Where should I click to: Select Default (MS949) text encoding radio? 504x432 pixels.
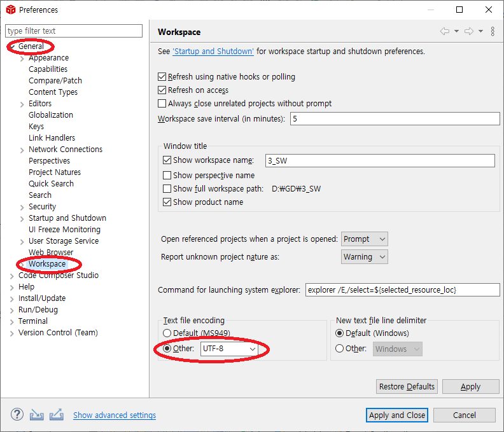point(167,333)
